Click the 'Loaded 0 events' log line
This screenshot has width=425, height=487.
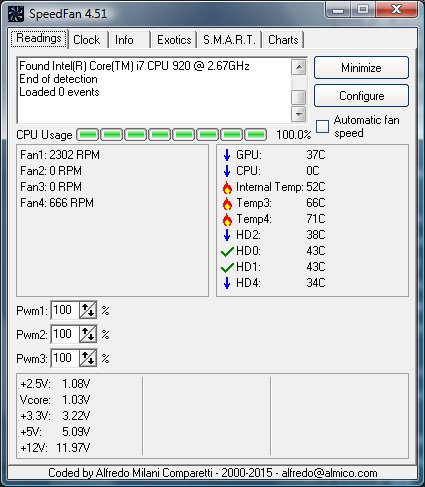59,92
